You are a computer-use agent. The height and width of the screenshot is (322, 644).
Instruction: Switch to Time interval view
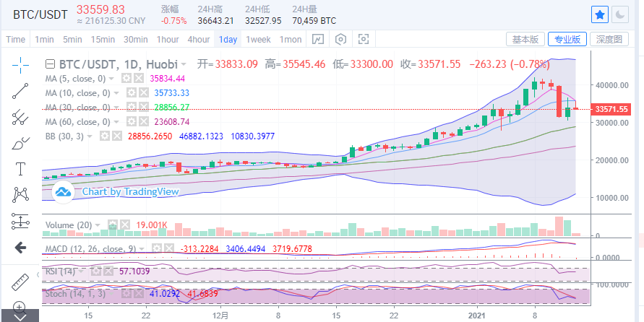click(16, 40)
